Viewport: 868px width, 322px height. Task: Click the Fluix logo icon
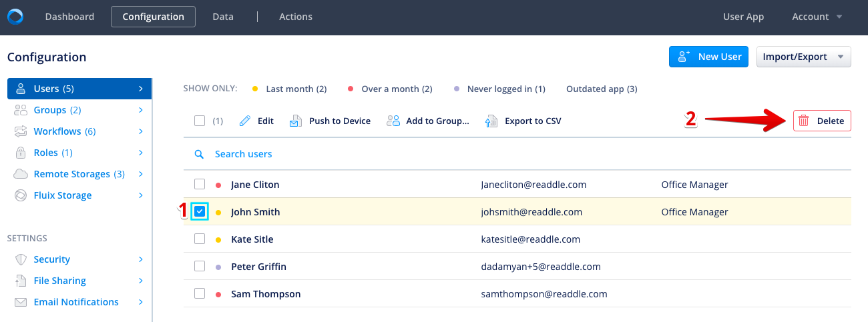[15, 17]
